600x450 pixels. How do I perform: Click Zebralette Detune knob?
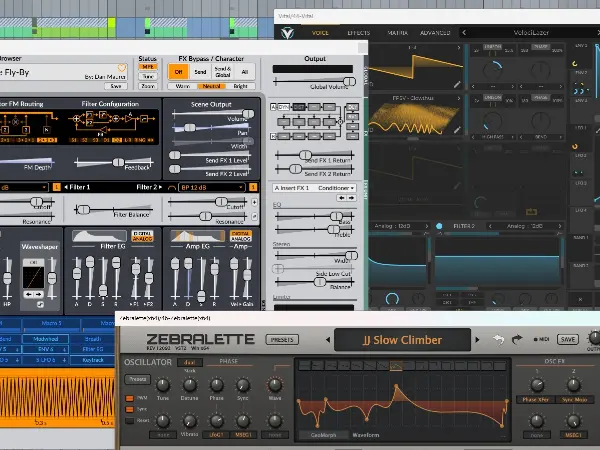(189, 385)
